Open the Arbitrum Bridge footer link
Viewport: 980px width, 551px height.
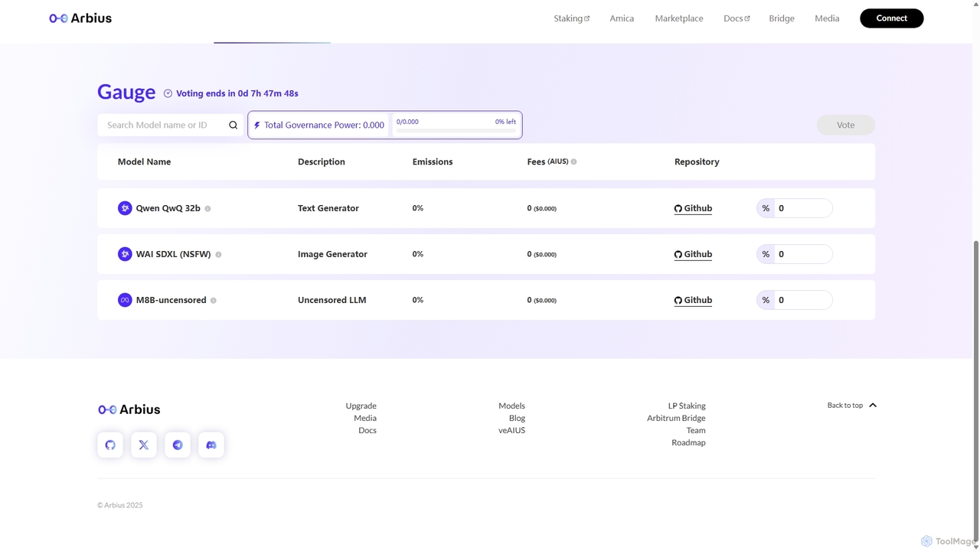coord(676,418)
